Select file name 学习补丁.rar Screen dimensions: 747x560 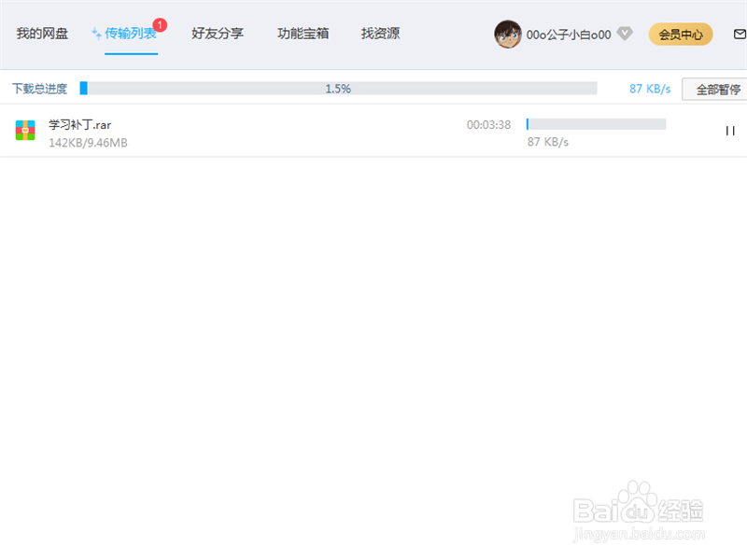click(79, 125)
